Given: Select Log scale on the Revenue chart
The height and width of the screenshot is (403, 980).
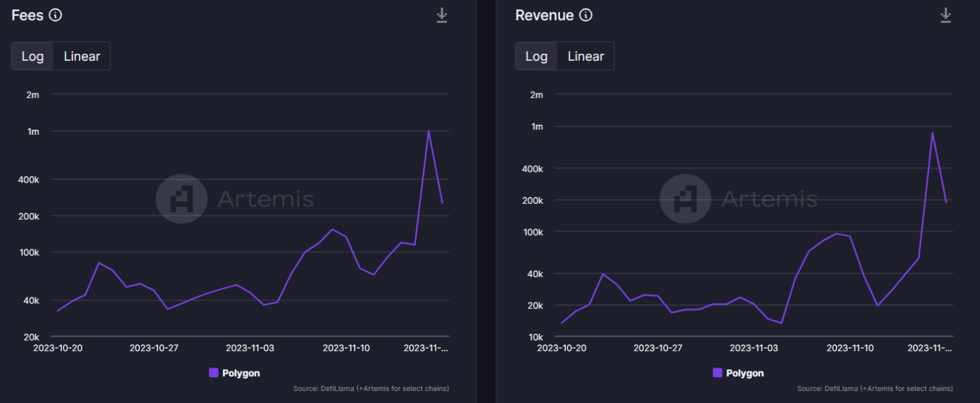Looking at the screenshot, I should [x=537, y=56].
